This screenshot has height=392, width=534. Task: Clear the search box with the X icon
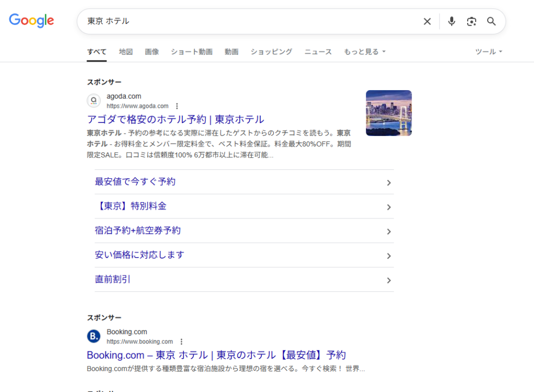[427, 21]
